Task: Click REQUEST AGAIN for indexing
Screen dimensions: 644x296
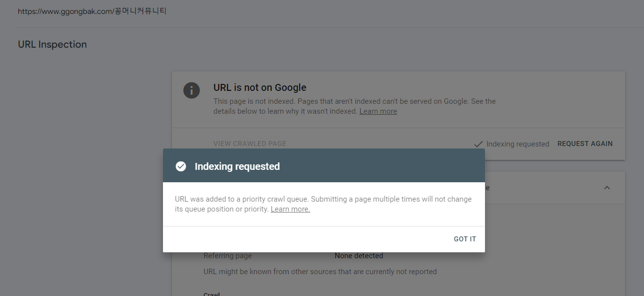Action: (585, 144)
